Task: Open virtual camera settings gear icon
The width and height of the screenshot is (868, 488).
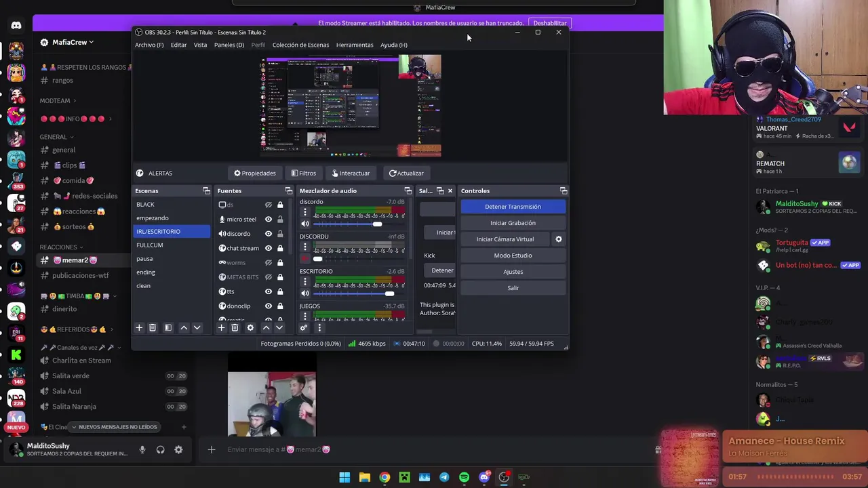Action: (x=559, y=239)
